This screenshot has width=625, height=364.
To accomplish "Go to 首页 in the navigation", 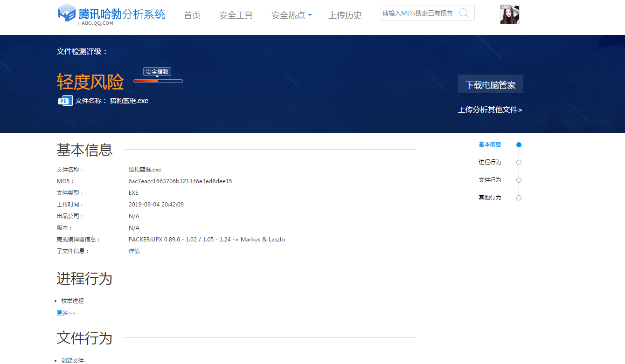I will pyautogui.click(x=192, y=15).
